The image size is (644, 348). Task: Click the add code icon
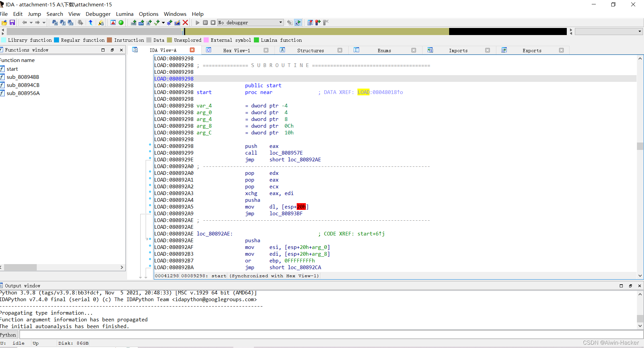pyautogui.click(x=134, y=23)
